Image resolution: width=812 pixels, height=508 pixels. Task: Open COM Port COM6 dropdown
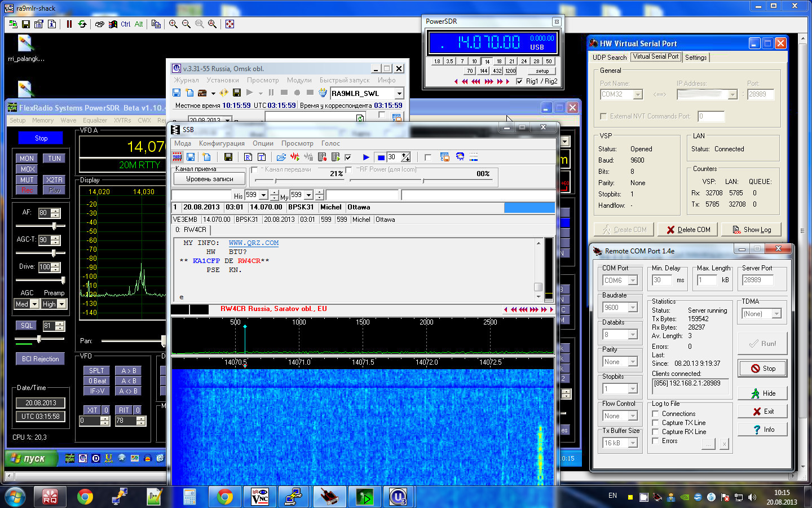(633, 281)
